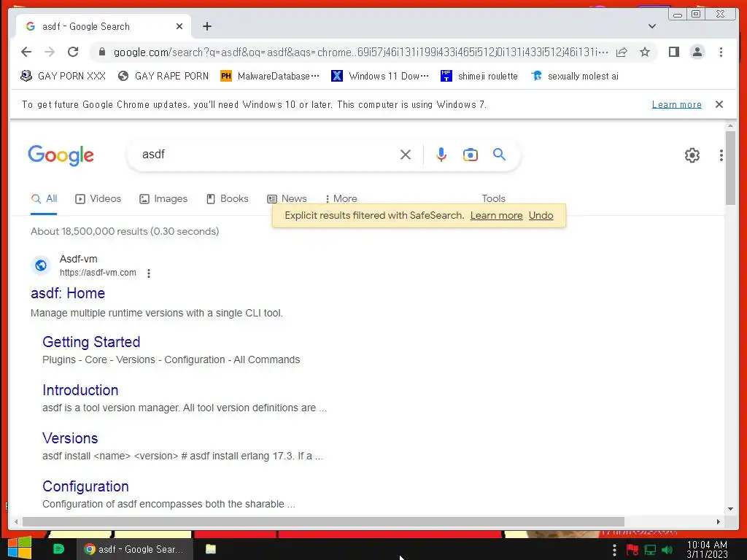This screenshot has height=560, width=747.
Task: Open the Versions sitelink
Action: tap(70, 438)
